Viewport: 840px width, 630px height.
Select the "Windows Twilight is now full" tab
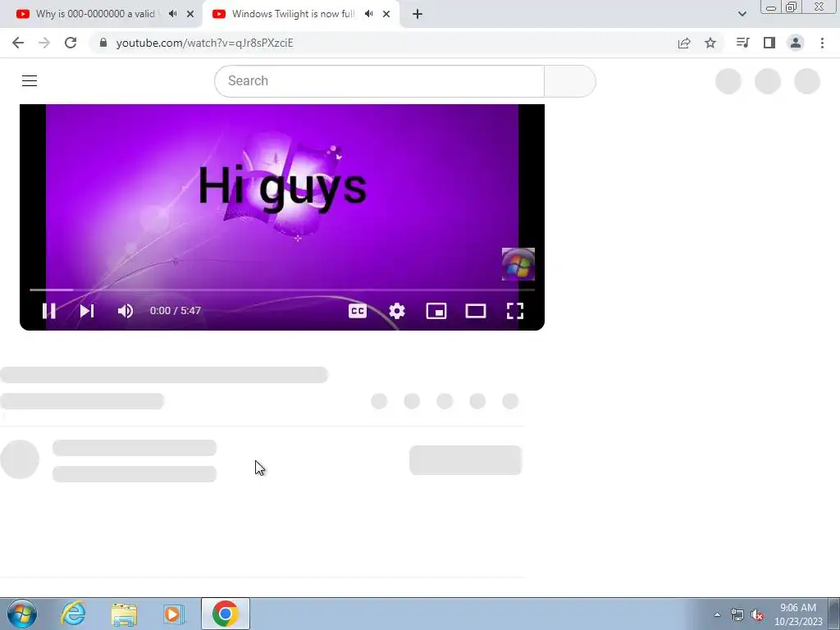pos(294,14)
